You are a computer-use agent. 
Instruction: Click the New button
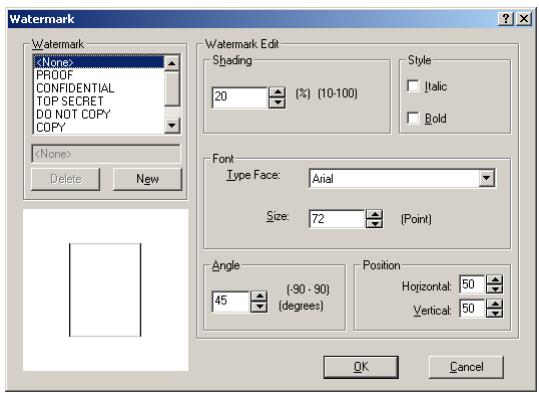[x=147, y=179]
